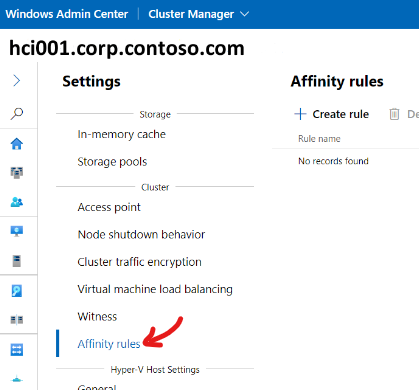This screenshot has width=419, height=390.
Task: Open the sidebar search magnifier tool
Action: [17, 114]
